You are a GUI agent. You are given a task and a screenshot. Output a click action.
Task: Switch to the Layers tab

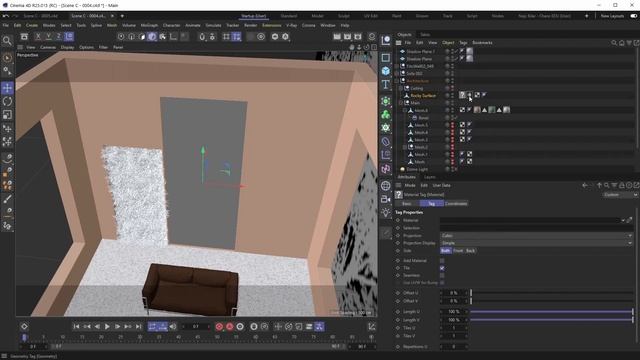coord(429,177)
